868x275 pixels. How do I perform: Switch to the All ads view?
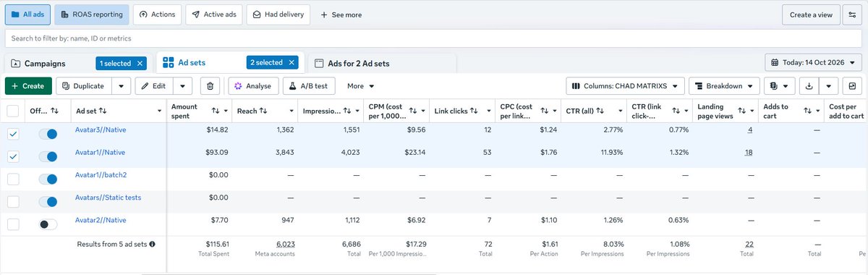[x=27, y=14]
